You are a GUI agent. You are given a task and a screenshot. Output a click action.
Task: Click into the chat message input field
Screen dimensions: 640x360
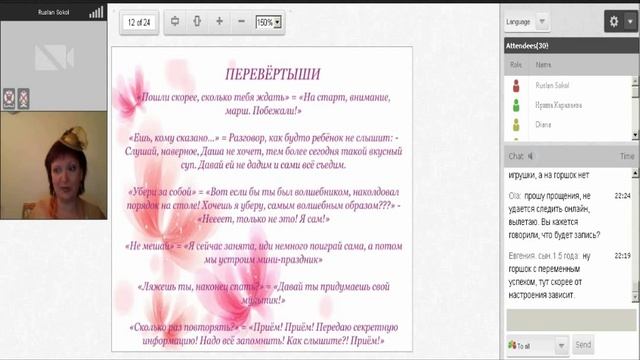(571, 320)
